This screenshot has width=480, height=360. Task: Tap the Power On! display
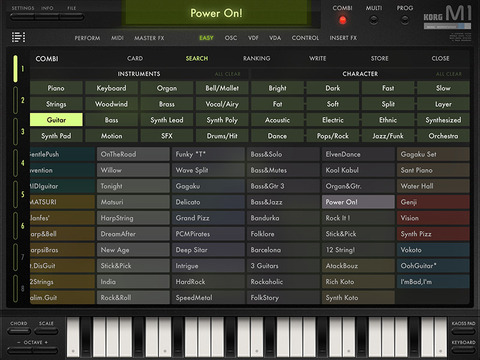pyautogui.click(x=216, y=13)
